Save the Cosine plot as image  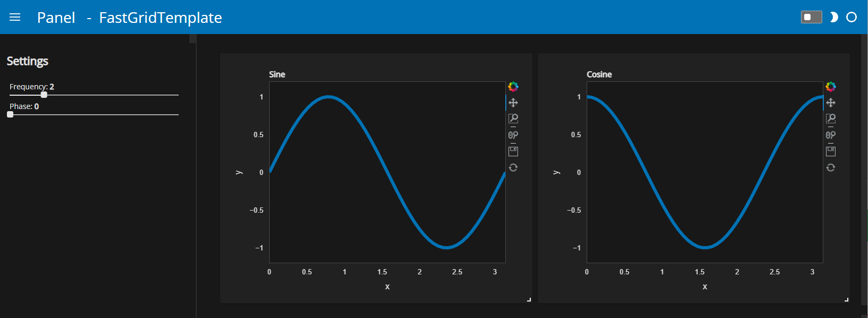(831, 152)
